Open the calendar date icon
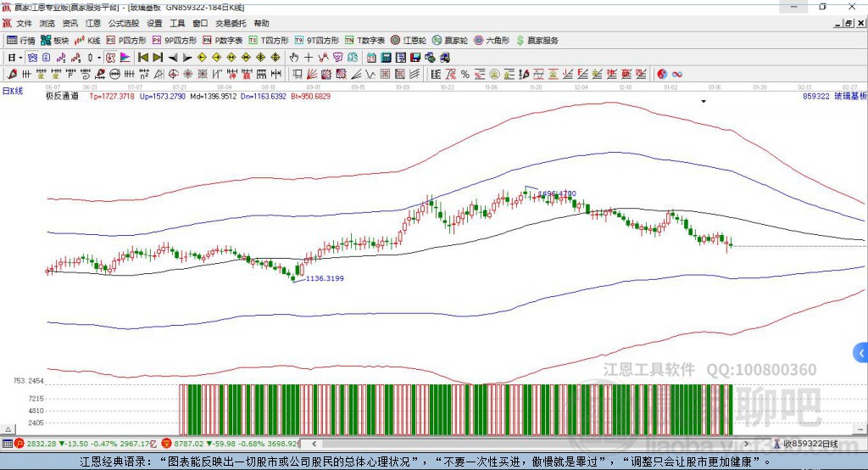 coord(371,58)
